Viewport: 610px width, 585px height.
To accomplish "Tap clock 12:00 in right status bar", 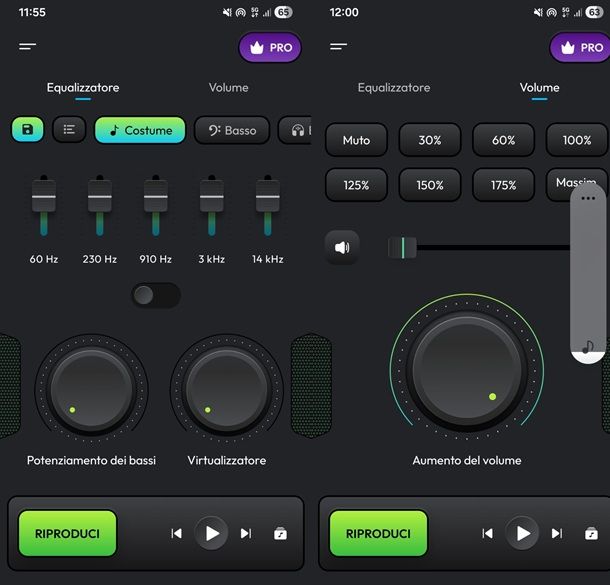I will [x=344, y=12].
